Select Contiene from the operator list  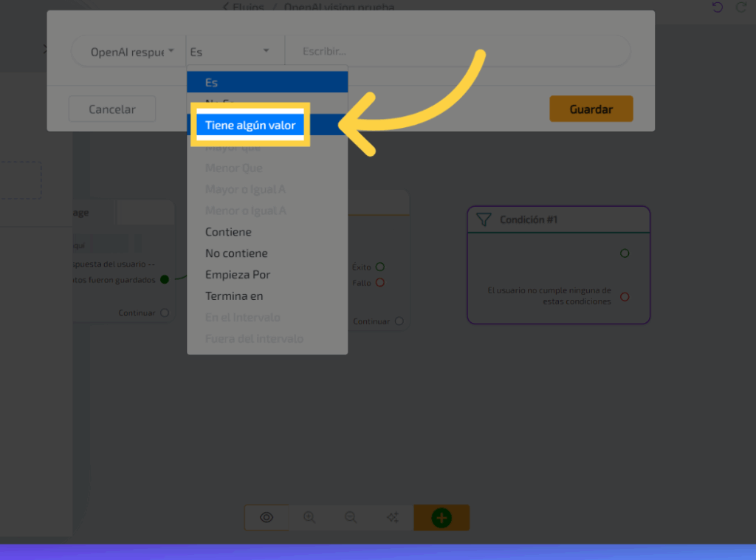228,232
